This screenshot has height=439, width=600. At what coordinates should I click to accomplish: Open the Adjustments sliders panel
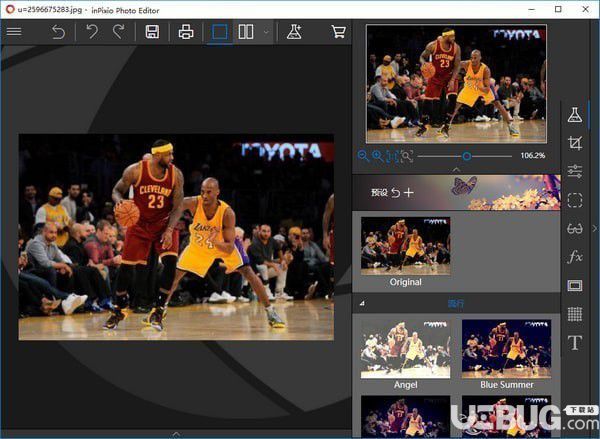(x=575, y=171)
